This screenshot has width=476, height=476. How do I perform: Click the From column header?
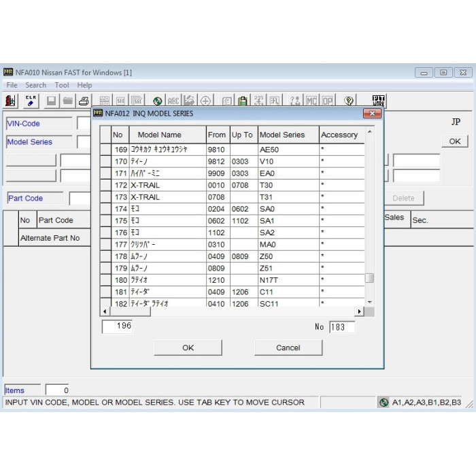click(218, 135)
